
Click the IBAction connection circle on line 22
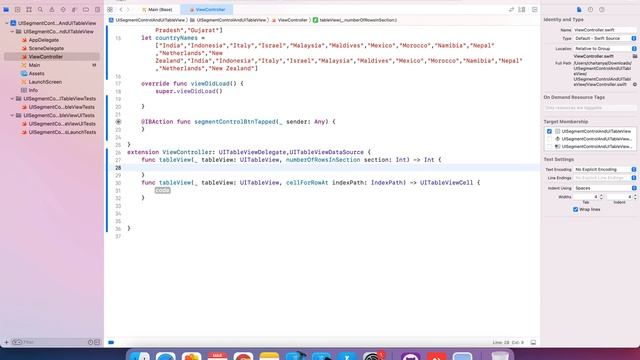click(118, 122)
